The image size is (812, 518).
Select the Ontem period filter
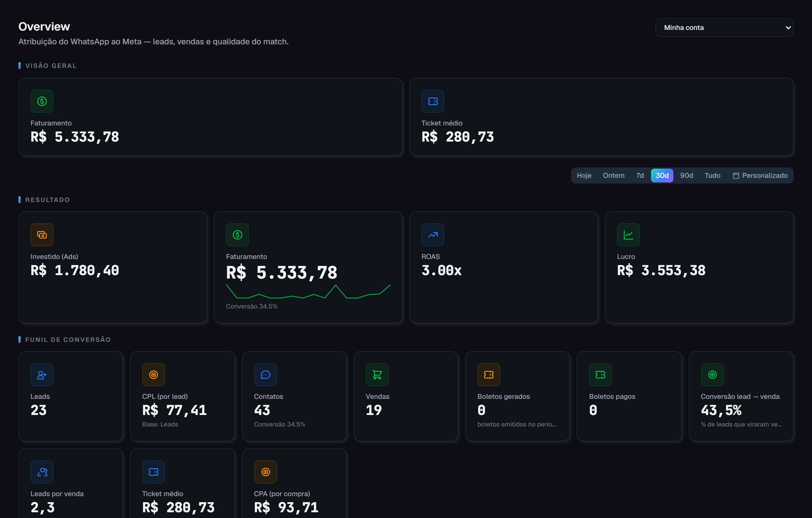tap(613, 176)
